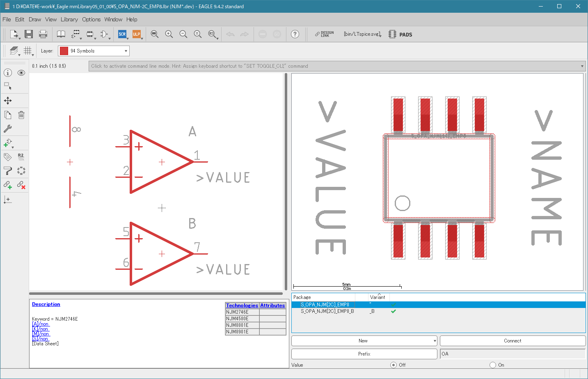Set Value radio to Off
This screenshot has height=379, width=588.
click(x=394, y=365)
